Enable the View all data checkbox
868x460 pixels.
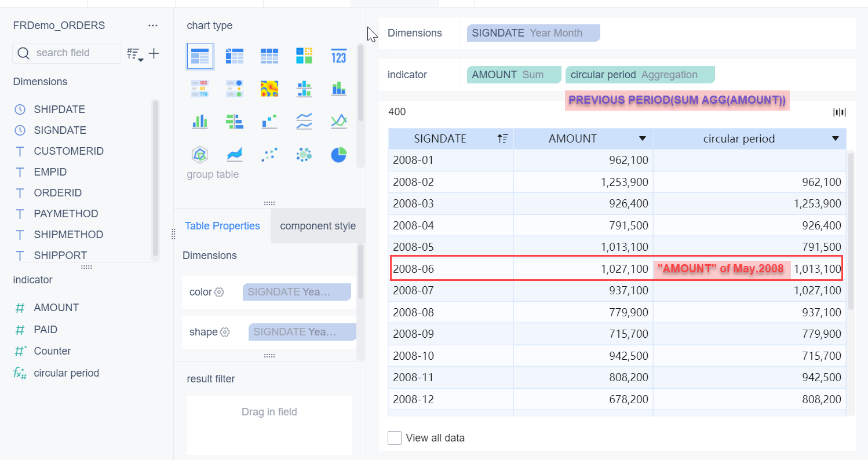point(395,438)
